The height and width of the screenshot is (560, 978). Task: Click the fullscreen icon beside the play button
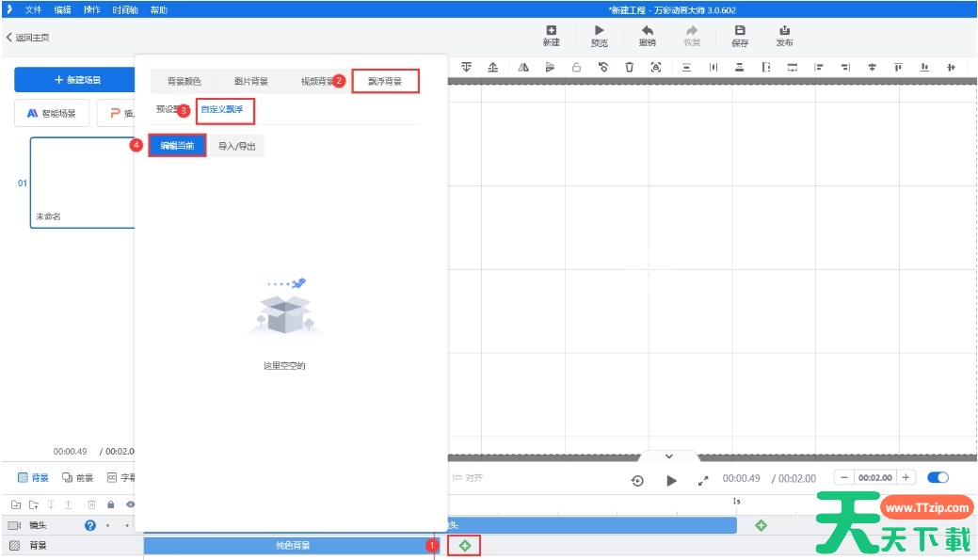click(703, 480)
